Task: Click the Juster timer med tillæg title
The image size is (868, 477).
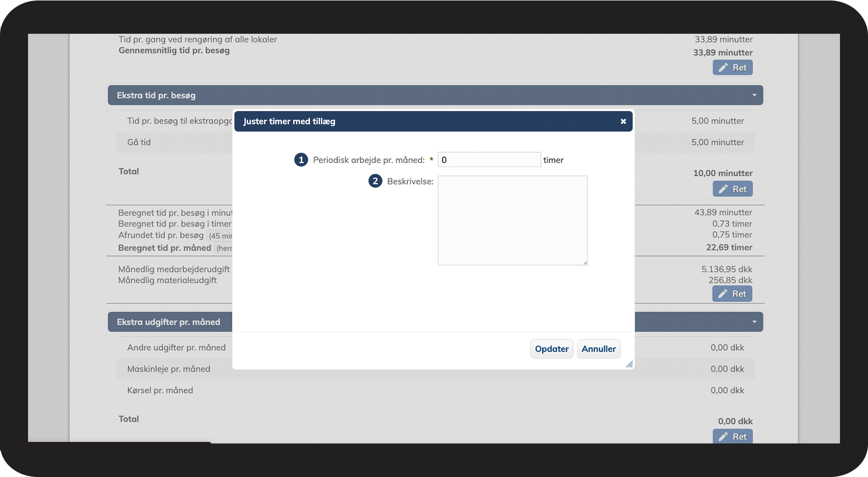Action: coord(289,121)
